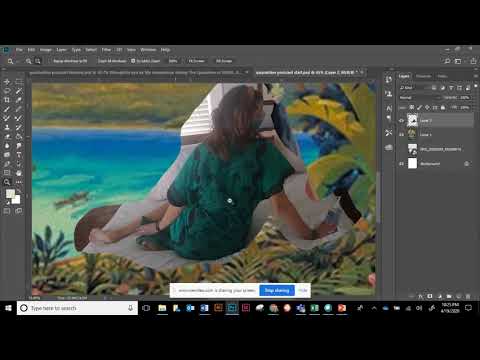Open the Edit Toolbar three-dots button
Viewport: 480px width, 360px height.
[x=19, y=182]
